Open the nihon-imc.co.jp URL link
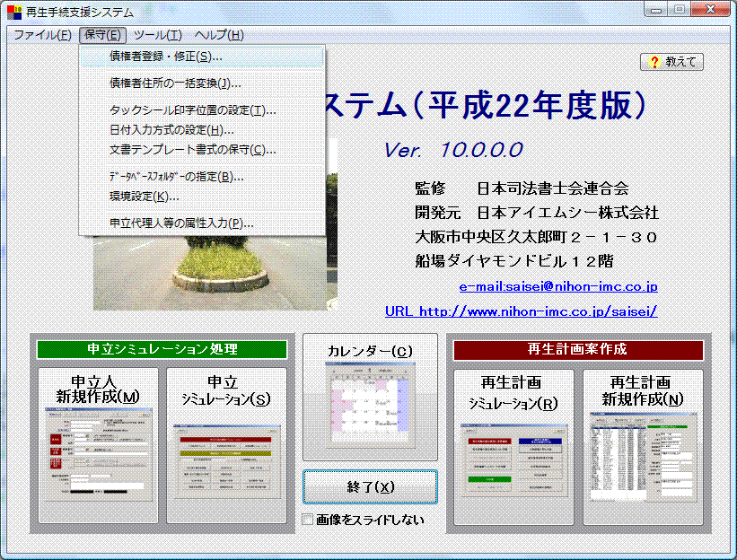The width and height of the screenshot is (737, 560). [522, 311]
